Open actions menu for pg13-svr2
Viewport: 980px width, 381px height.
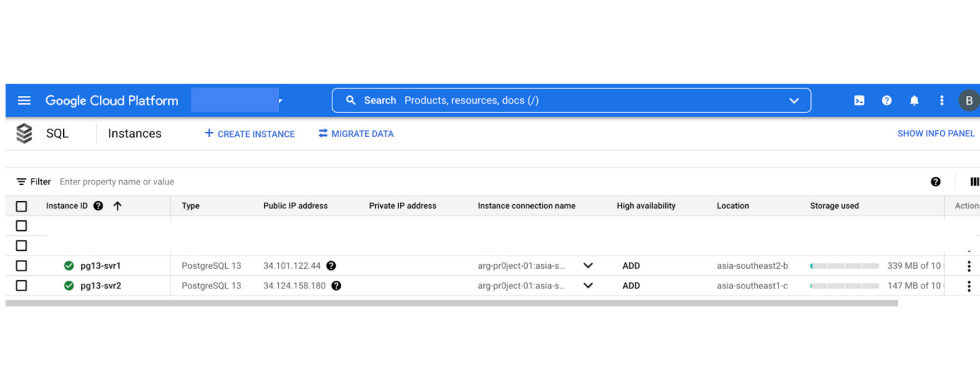(969, 286)
